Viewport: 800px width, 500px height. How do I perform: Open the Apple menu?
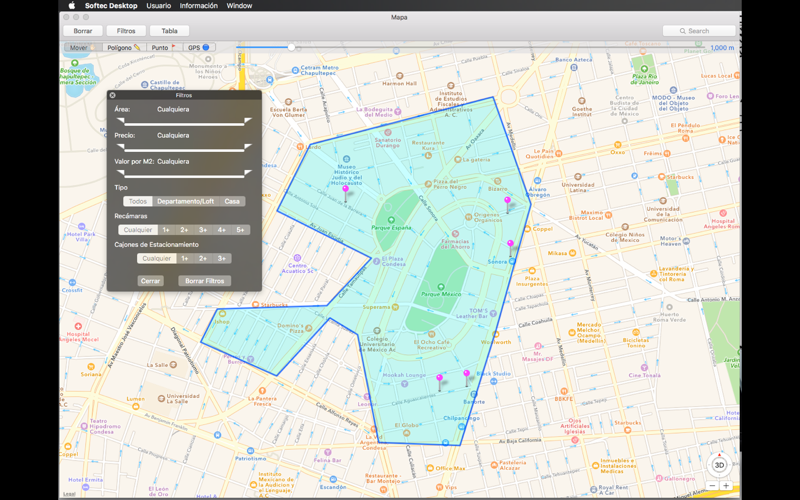(x=71, y=6)
